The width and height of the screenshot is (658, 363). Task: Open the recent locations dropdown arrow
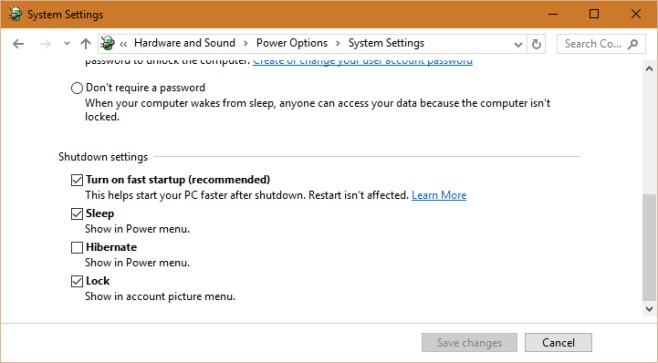[x=67, y=44]
